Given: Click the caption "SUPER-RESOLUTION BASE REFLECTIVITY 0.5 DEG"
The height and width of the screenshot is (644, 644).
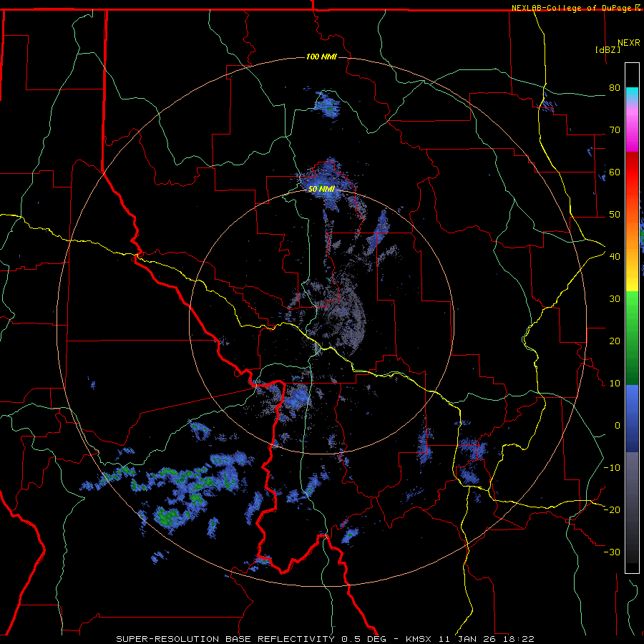Looking at the screenshot, I should pyautogui.click(x=251, y=639).
